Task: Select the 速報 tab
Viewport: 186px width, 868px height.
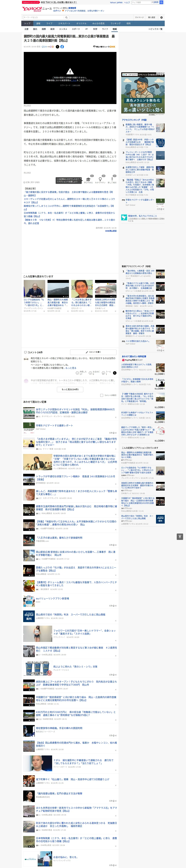Action: point(38,24)
